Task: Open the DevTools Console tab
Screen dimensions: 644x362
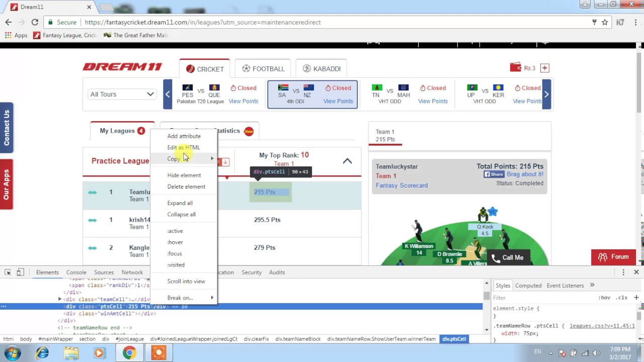Action: [76, 272]
